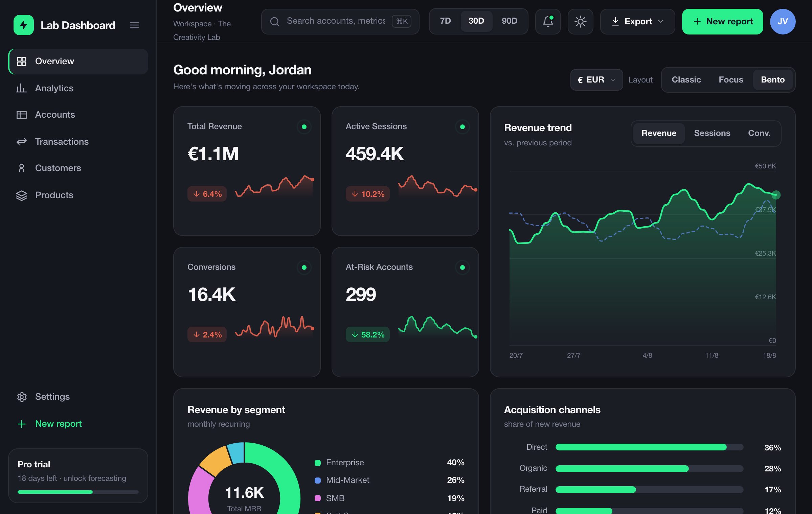Open the JV user avatar
Image resolution: width=812 pixels, height=514 pixels.
[783, 22]
